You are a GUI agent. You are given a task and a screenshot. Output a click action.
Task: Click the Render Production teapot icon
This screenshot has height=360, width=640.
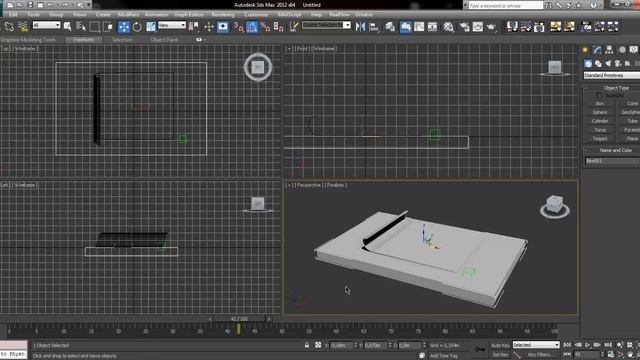click(x=491, y=27)
